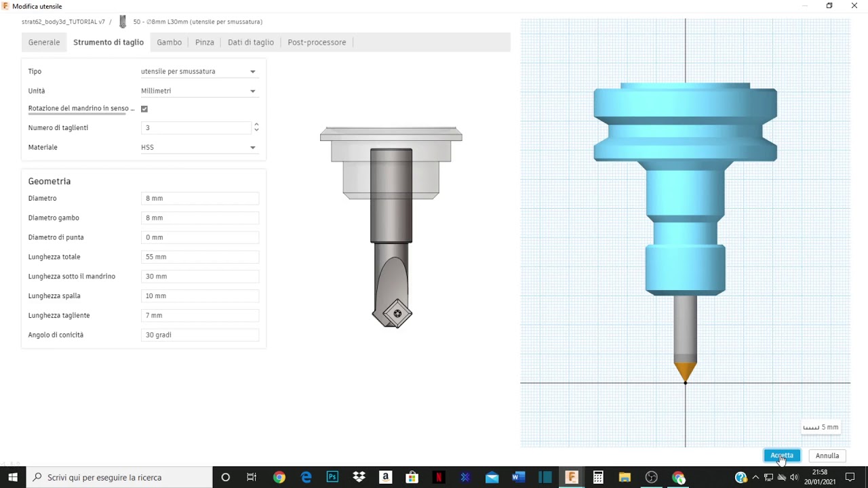
Task: Show hidden system tray icons
Action: [755, 477]
